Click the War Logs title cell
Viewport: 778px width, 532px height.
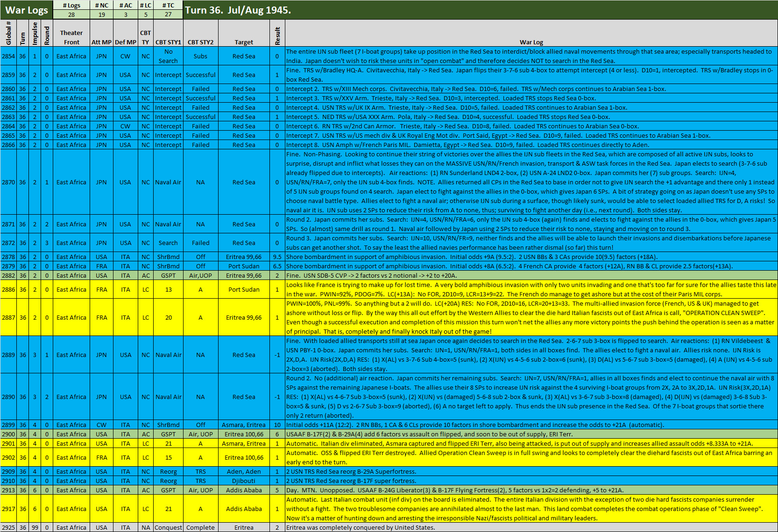(x=27, y=10)
